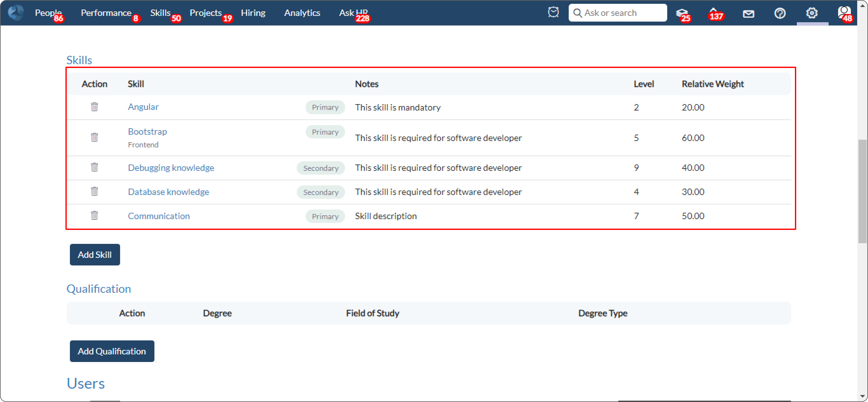Click the Primary tag on Angular row
The height and width of the screenshot is (402, 868).
[325, 107]
